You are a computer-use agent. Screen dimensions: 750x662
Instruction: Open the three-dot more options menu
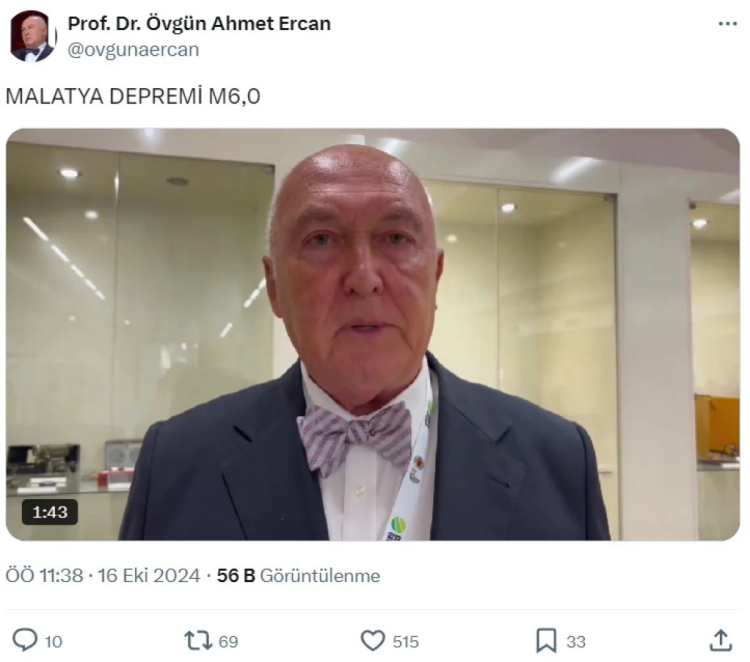coord(728,23)
